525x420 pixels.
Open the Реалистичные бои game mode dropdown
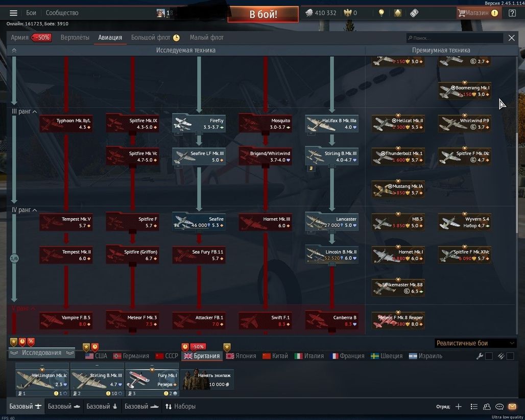pos(475,343)
